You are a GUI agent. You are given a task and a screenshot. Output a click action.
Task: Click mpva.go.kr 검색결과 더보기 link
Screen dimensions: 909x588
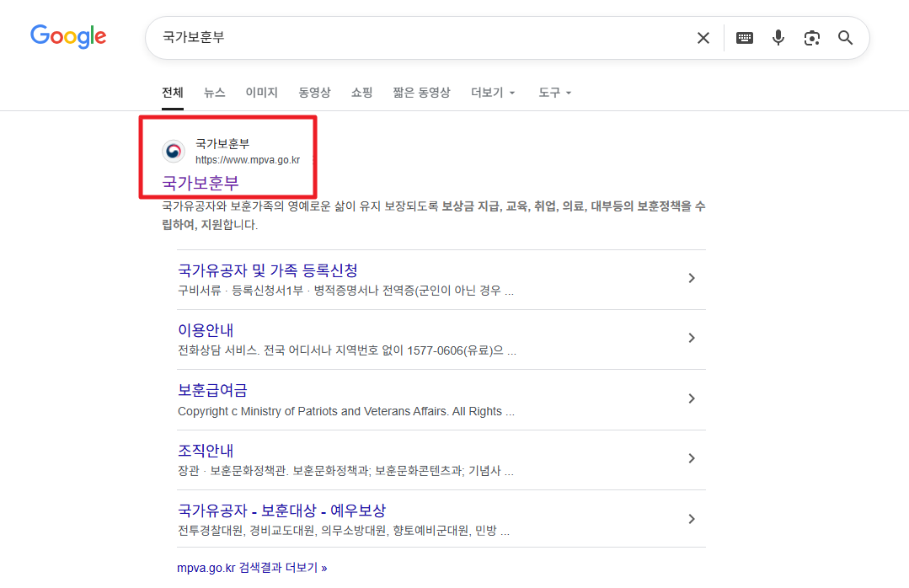point(251,567)
